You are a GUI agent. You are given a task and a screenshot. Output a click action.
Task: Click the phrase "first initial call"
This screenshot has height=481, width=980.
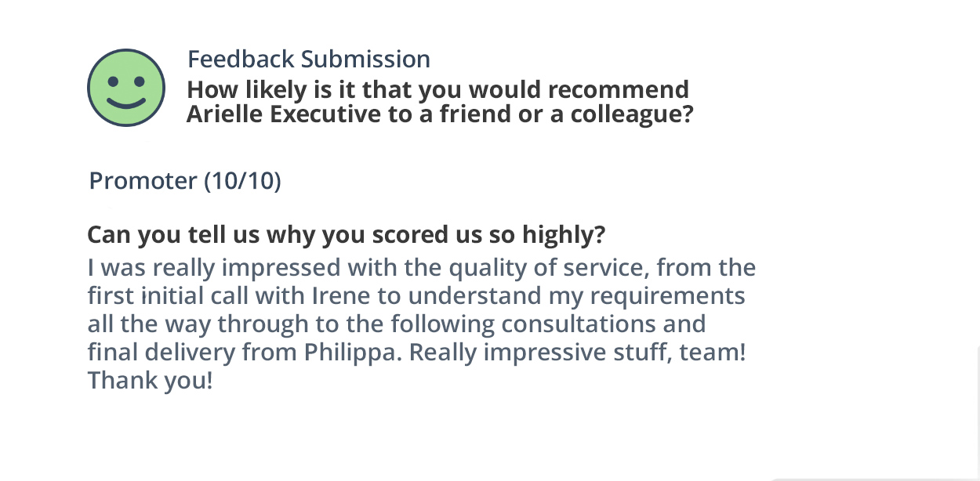point(174,296)
